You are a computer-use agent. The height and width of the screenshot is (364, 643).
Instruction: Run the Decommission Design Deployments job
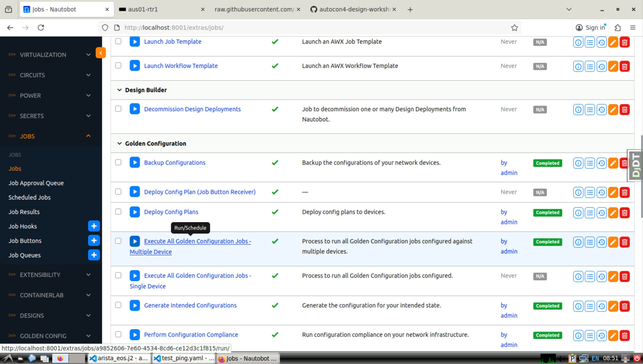pyautogui.click(x=135, y=109)
